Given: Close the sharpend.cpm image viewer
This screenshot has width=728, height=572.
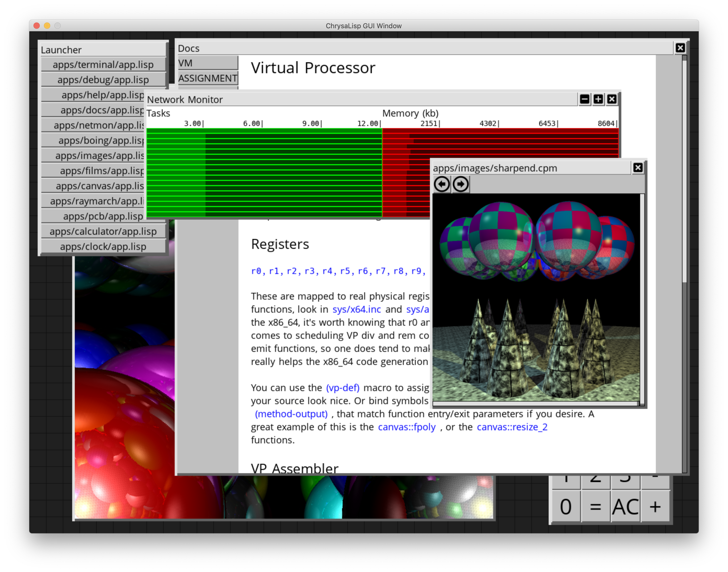Looking at the screenshot, I should click(638, 168).
